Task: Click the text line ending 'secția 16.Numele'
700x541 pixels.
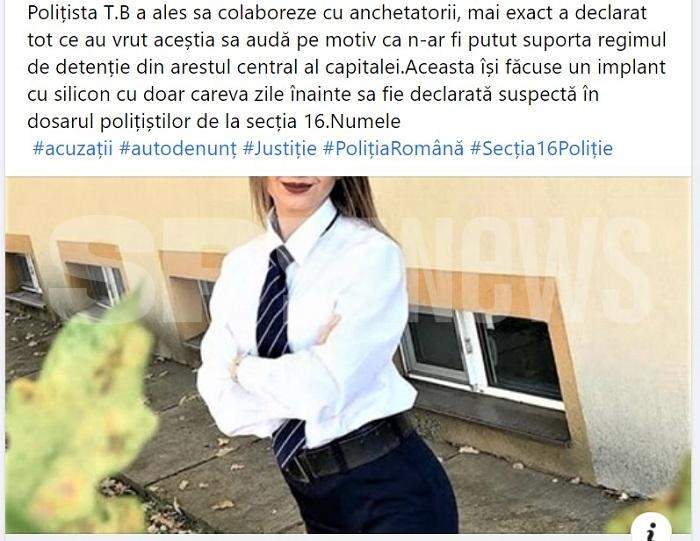Action: click(x=214, y=121)
